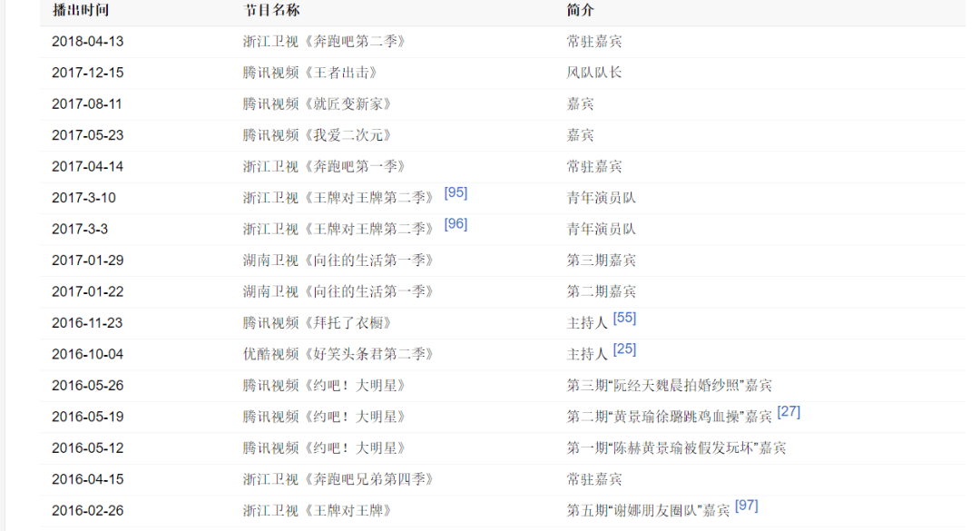Viewport: 980px width, 531px height.
Task: Click citation [55] beside 主持人
Action: (624, 318)
